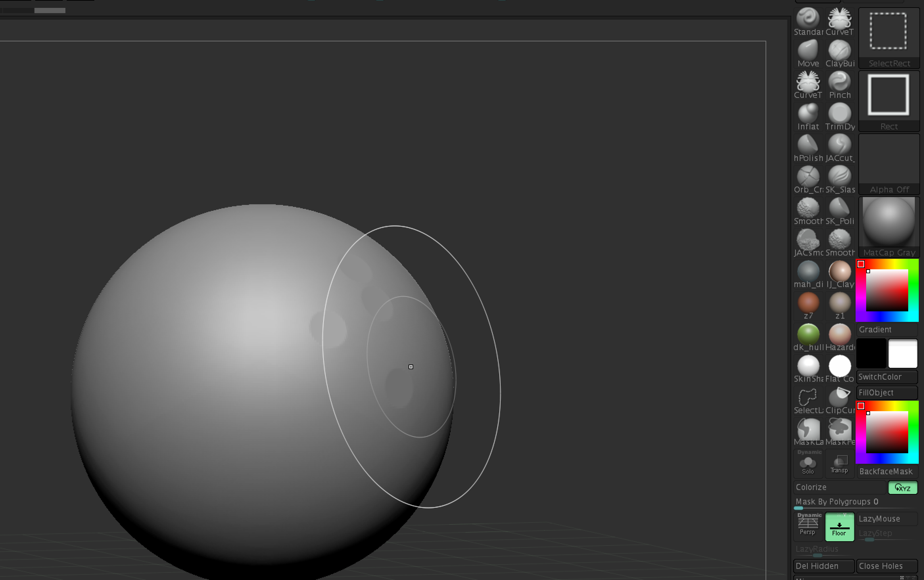The height and width of the screenshot is (580, 924).
Task: Click the FillObject button
Action: [887, 392]
